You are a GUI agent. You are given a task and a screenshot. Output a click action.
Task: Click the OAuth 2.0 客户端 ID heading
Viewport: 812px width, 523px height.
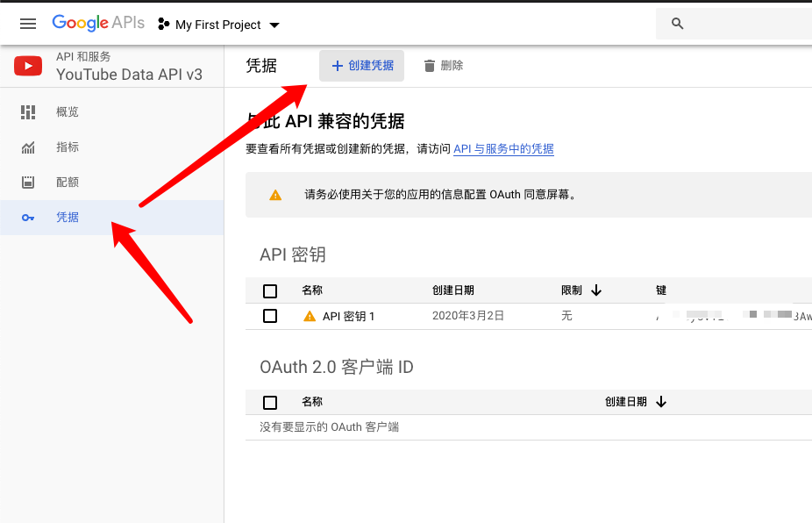[337, 367]
